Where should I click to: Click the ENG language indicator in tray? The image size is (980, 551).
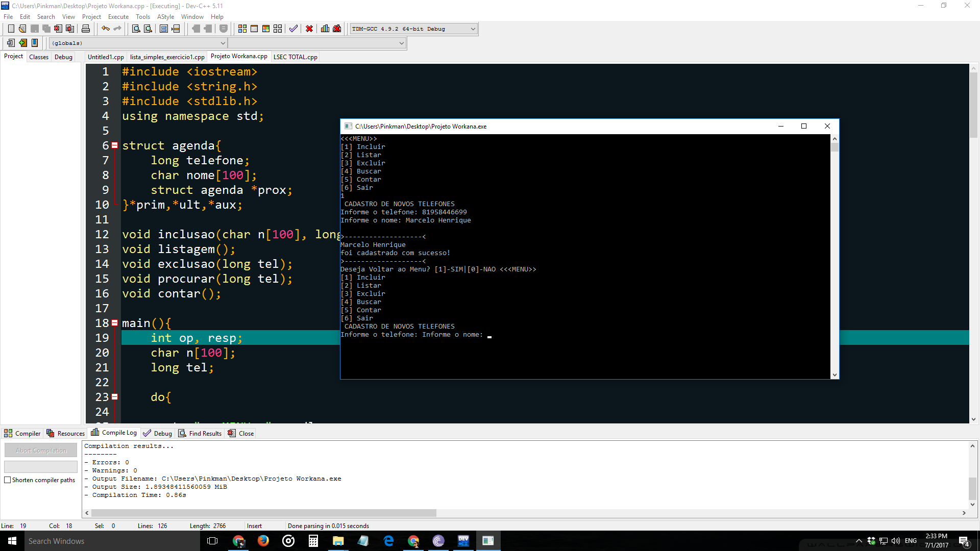point(911,541)
